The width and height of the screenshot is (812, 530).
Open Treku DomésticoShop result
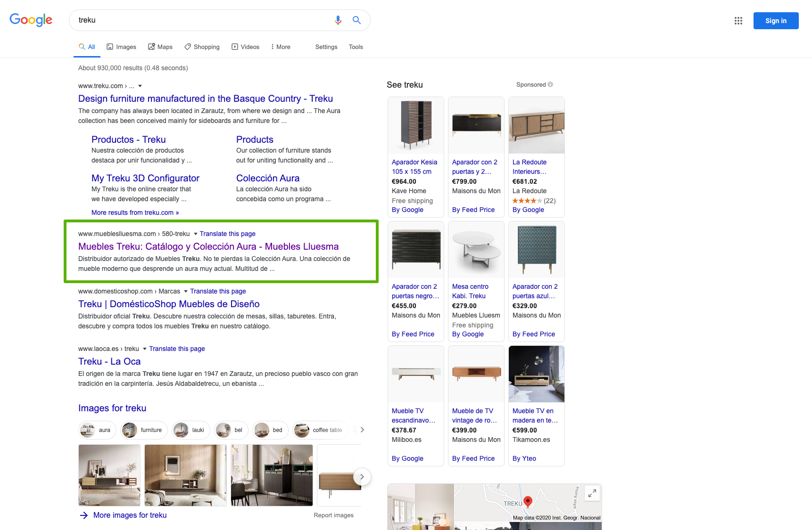pos(169,304)
